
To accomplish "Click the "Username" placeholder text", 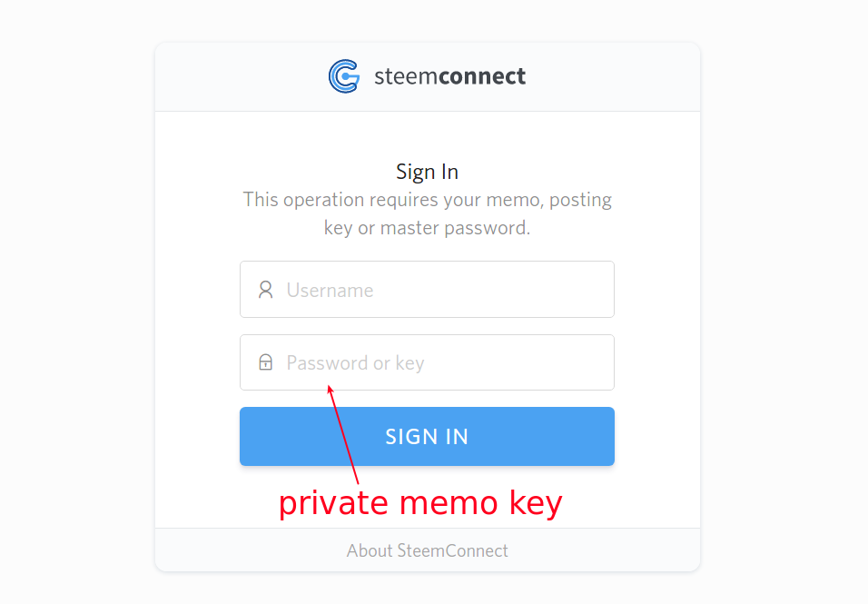I will [x=330, y=291].
